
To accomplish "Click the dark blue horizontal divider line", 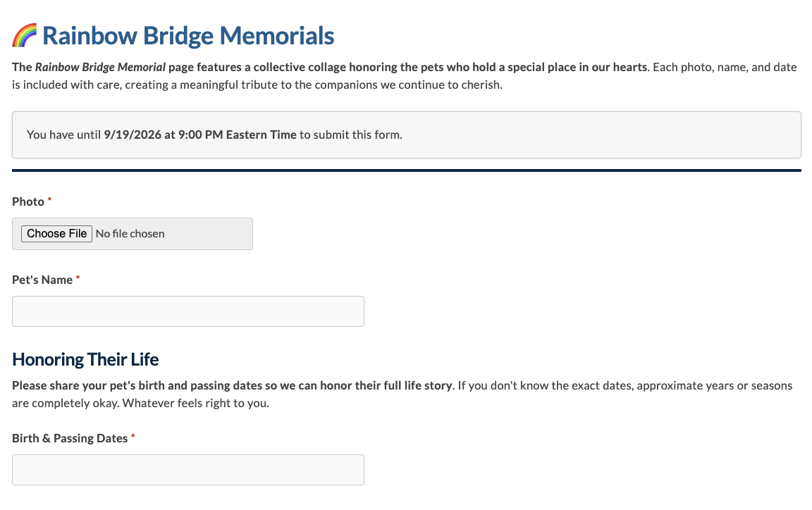I will (x=407, y=170).
